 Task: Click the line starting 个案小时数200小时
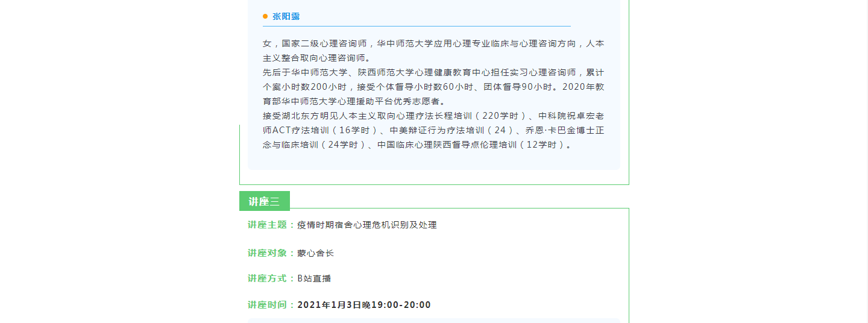pyautogui.click(x=433, y=87)
